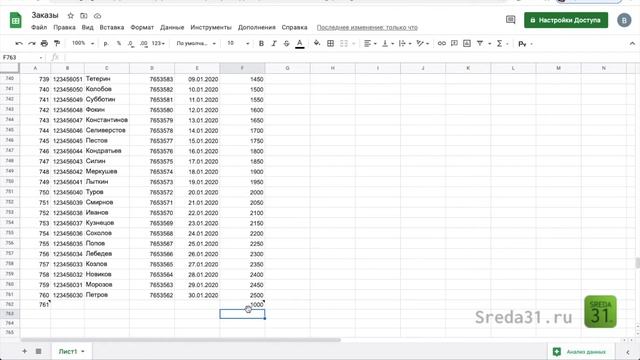Click the horizontal scrollbar
Screen dimensions: 640x360
coord(181,340)
